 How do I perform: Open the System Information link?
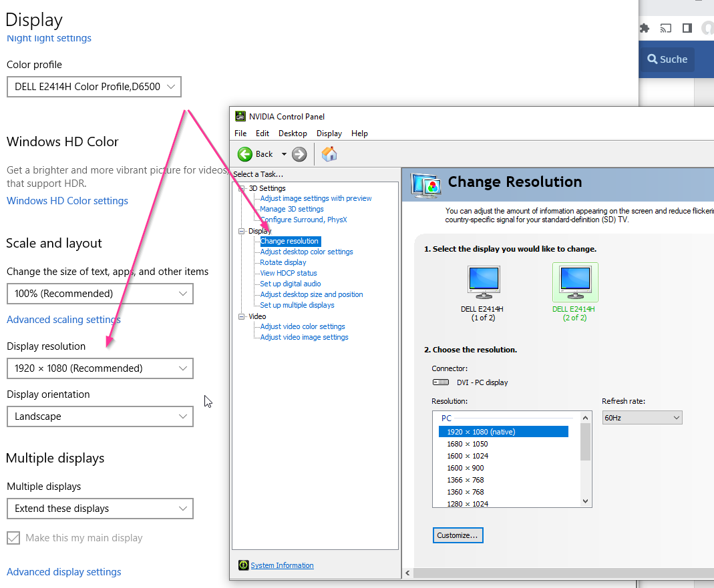point(282,565)
